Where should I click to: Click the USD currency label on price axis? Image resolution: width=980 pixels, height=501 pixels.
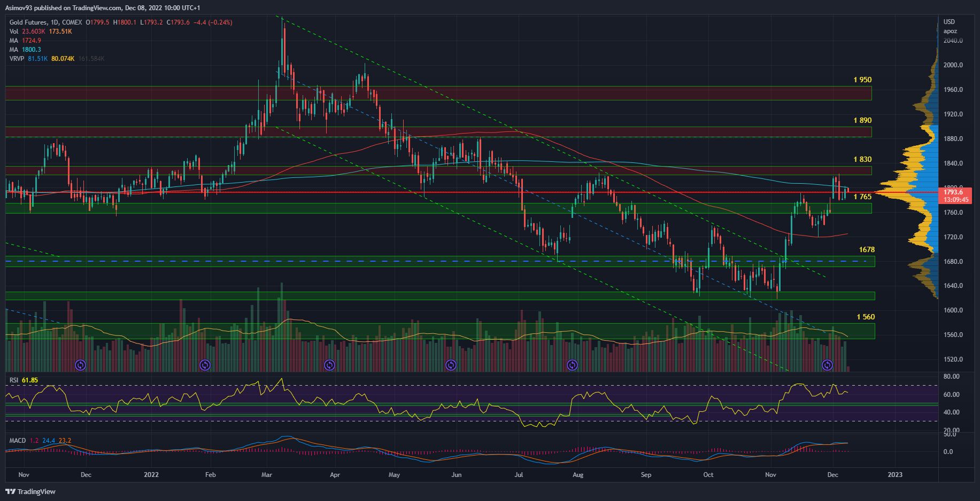pos(949,22)
